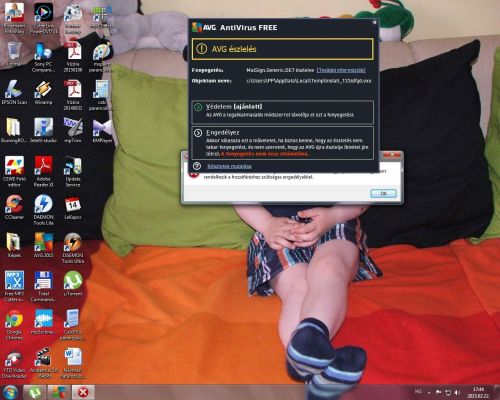Image resolution: width=500 pixels, height=400 pixels.
Task: Click the volume speaker tray icon
Action: click(457, 392)
